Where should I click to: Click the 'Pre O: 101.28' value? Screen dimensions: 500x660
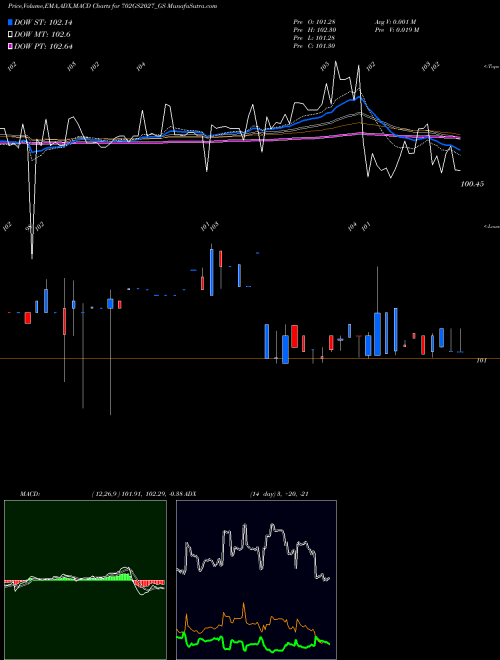[x=314, y=22]
